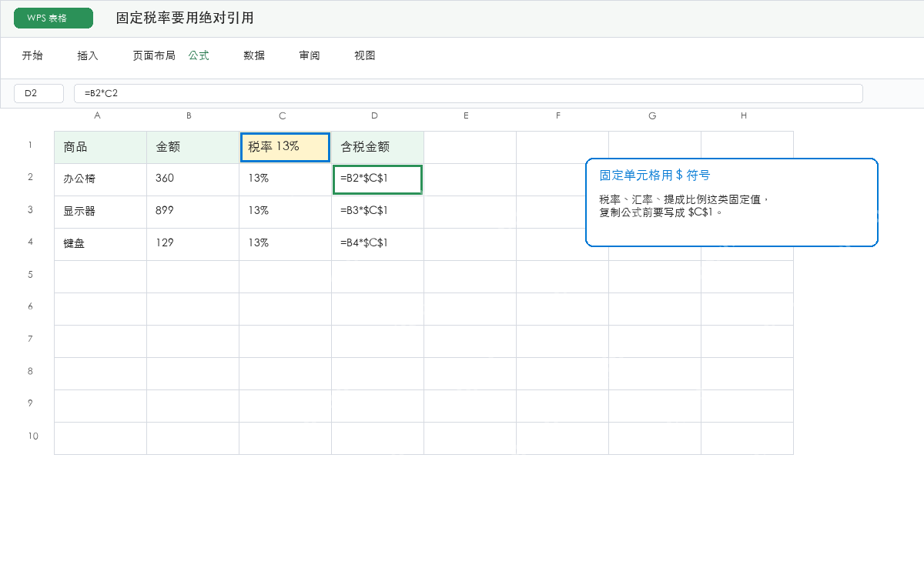Select column F header
Screen dimensions: 924x585
(558, 116)
